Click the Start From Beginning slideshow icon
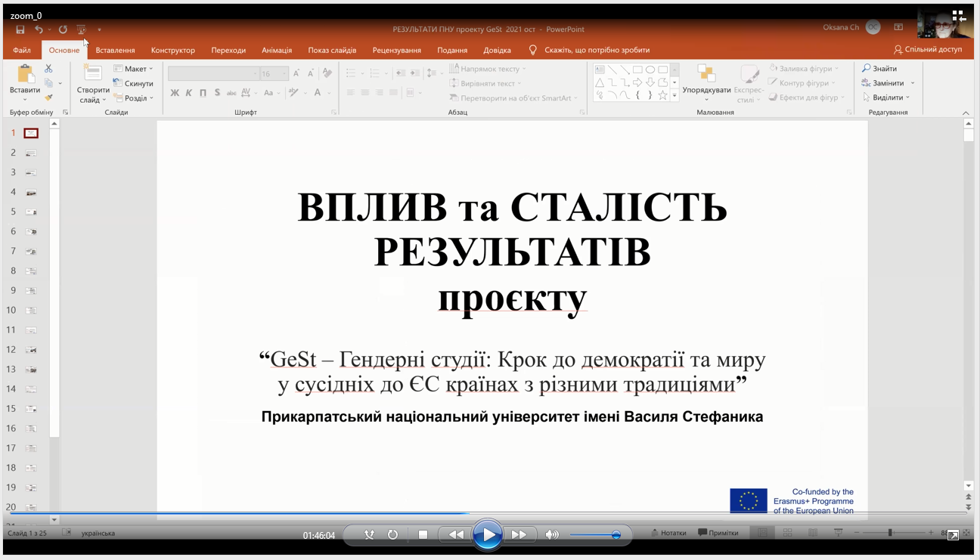 pos(81,29)
